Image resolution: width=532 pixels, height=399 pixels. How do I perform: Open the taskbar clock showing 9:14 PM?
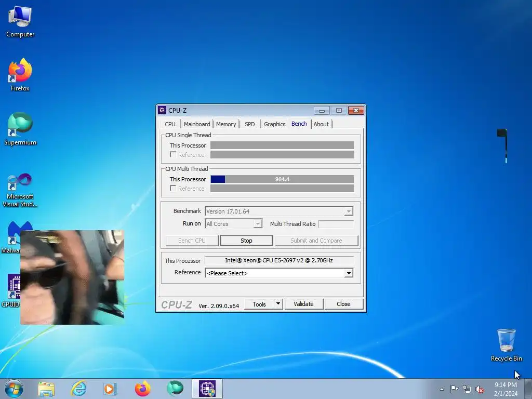(506, 389)
